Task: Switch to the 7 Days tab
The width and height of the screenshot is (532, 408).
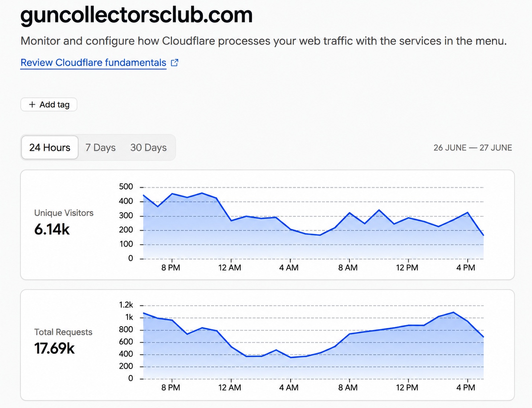Action: 100,148
